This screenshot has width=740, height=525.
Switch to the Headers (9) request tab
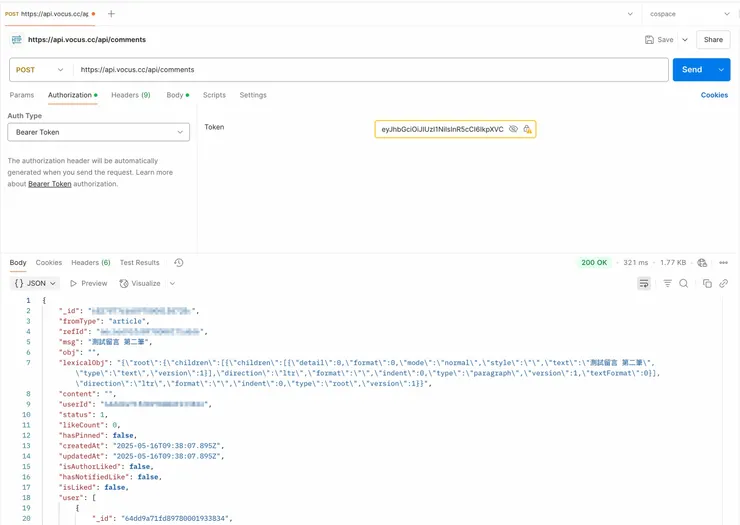click(x=130, y=95)
